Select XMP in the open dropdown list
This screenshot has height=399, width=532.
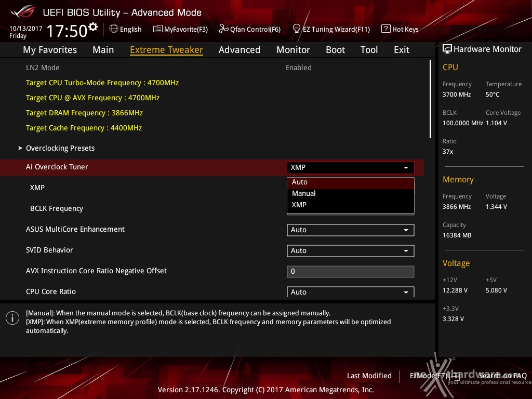pos(351,205)
